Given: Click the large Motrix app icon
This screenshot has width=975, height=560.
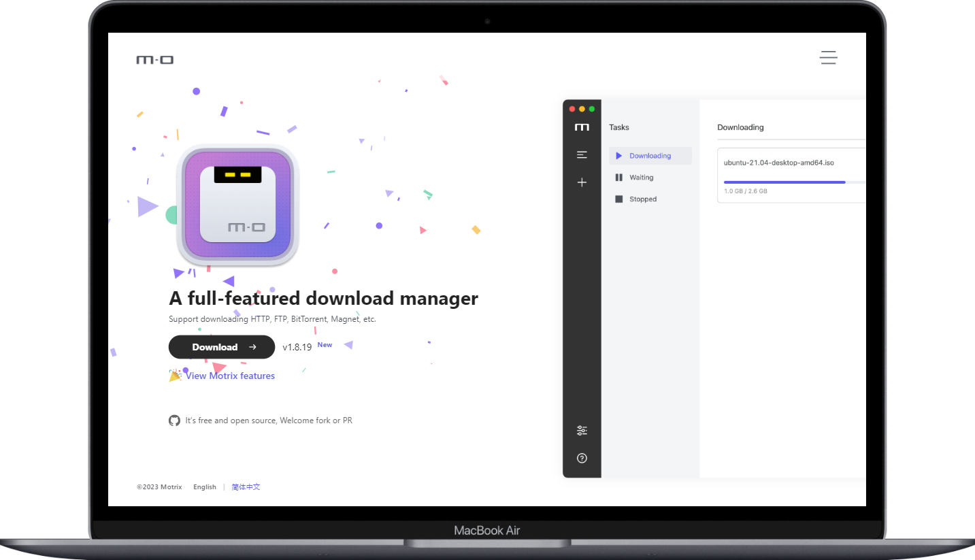Looking at the screenshot, I should click(238, 205).
